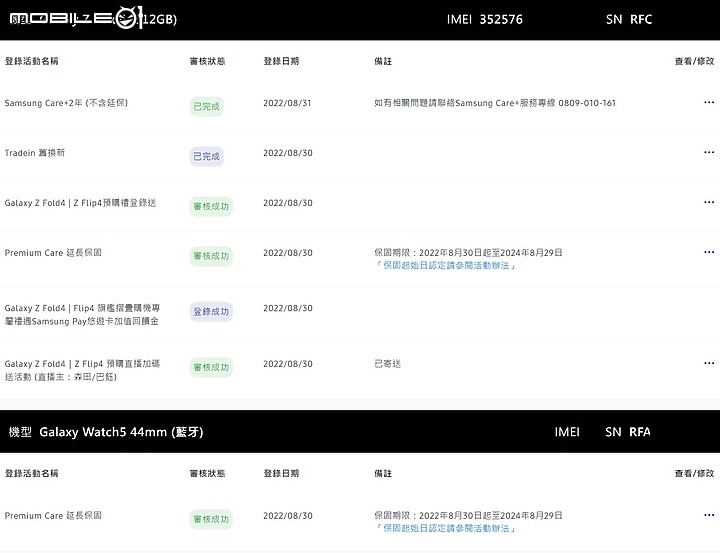
Task: Select the 審核成功 badge in the phone's Premium Care row
Action: coord(211,256)
